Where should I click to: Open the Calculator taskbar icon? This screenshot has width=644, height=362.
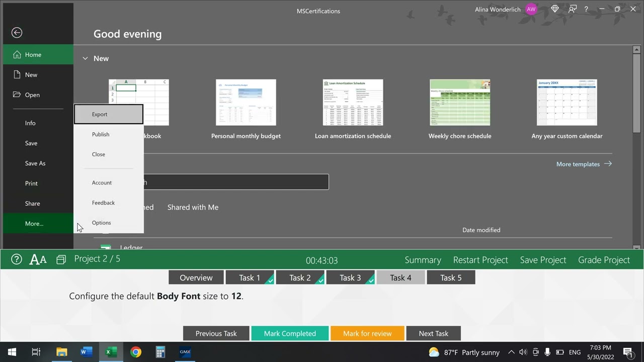coord(160,352)
